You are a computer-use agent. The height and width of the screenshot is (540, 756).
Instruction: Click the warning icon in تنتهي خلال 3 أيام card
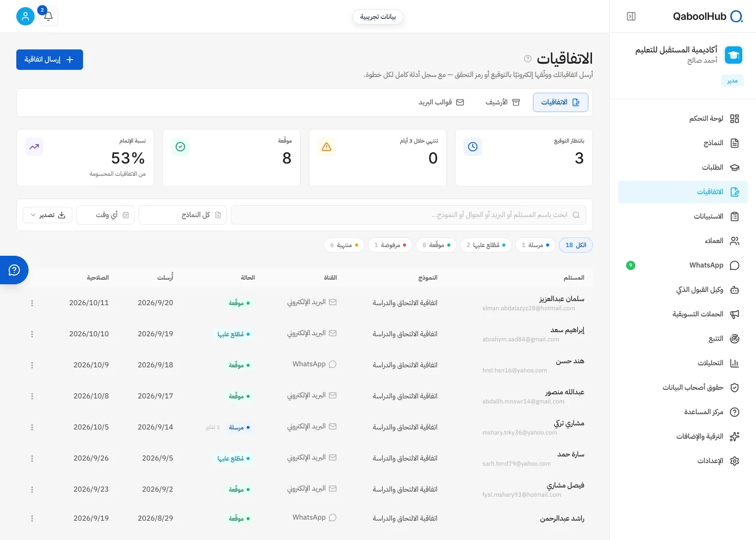(x=327, y=147)
